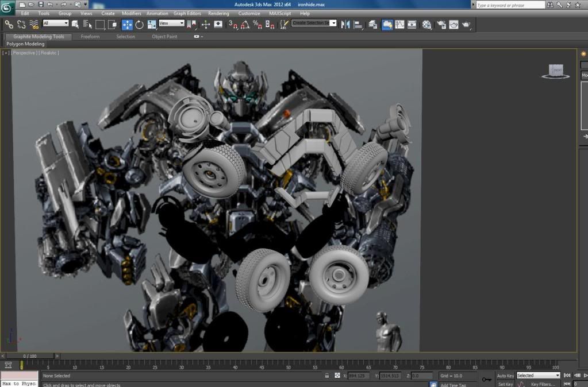Viewport: 588px width, 387px height.
Task: Open the Material Editor icon
Action: point(426,25)
